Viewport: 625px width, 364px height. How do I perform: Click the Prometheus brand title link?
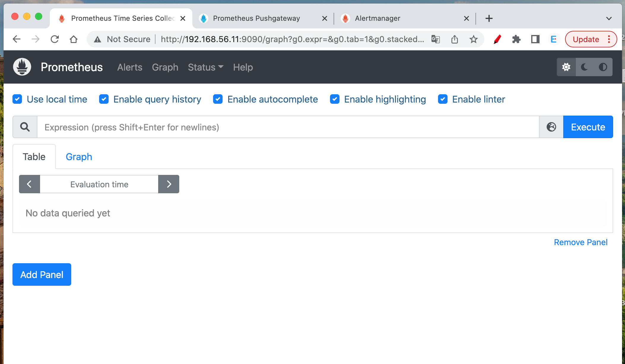click(x=72, y=67)
